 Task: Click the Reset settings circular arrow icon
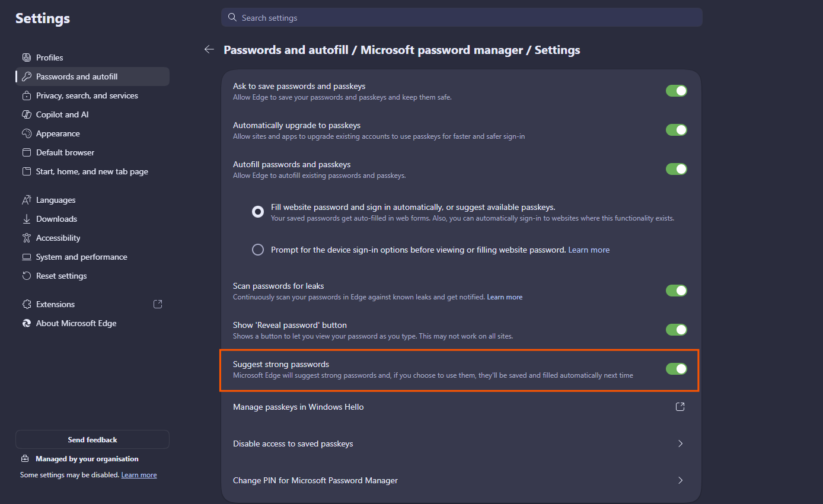26,276
